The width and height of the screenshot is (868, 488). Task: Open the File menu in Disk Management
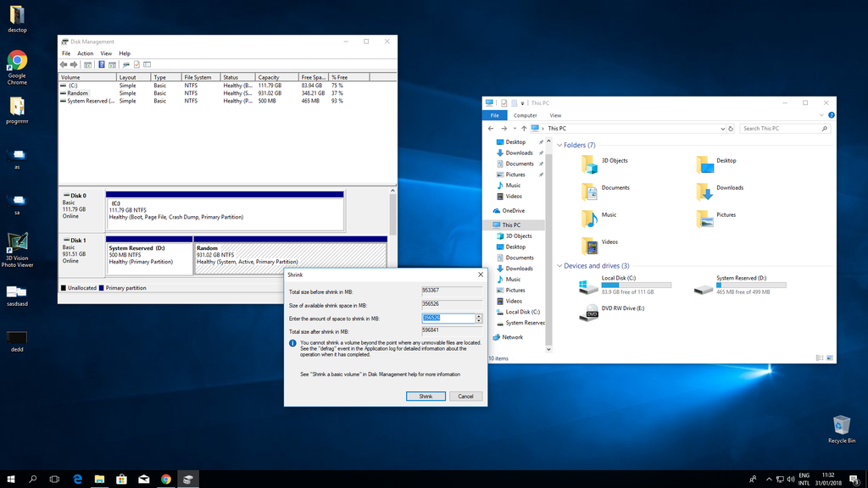66,53
